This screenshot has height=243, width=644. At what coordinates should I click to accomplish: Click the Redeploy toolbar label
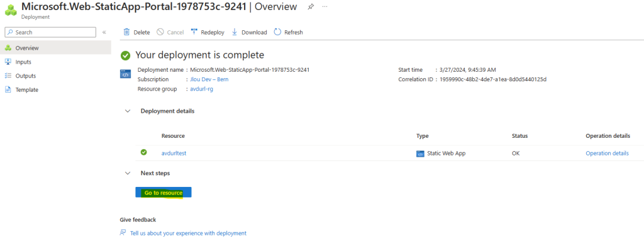click(x=213, y=33)
